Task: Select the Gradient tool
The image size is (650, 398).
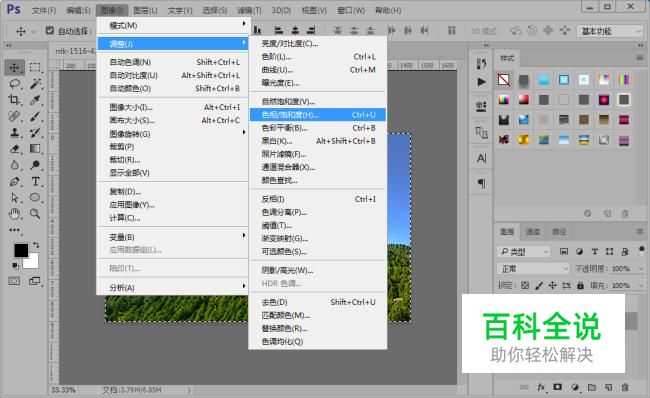Action: tap(35, 149)
